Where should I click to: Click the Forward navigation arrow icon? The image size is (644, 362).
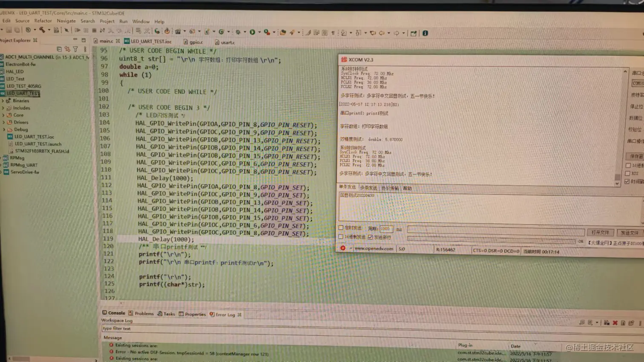[396, 33]
